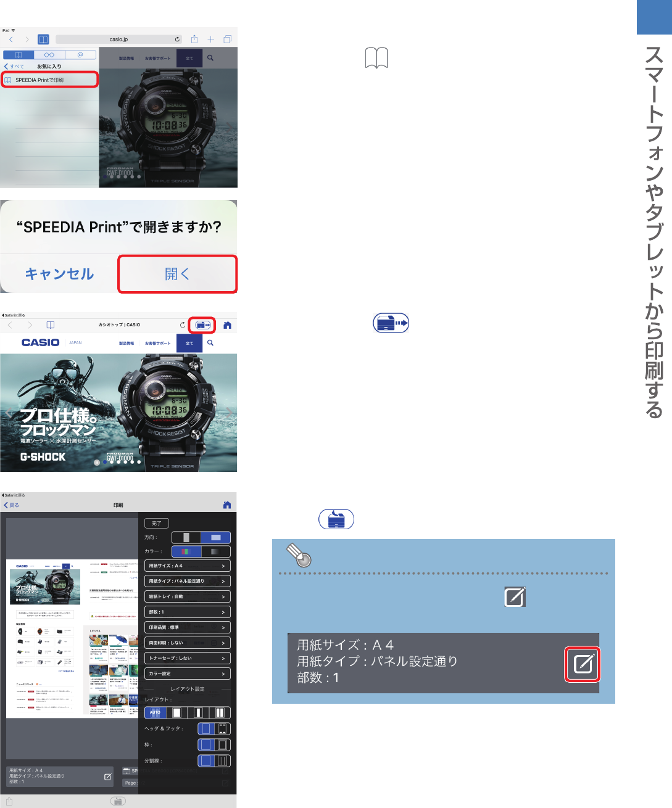
Task: Show next slide with the right carousel arrow
Action: coord(230,413)
